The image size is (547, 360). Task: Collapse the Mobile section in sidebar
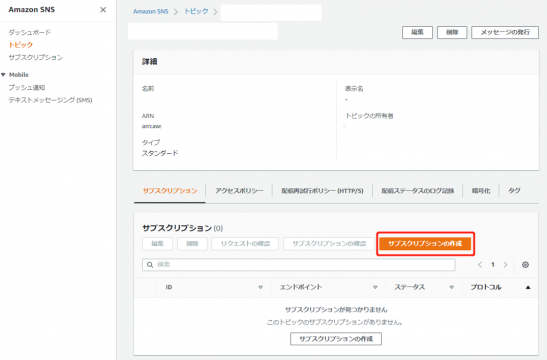tap(3, 75)
